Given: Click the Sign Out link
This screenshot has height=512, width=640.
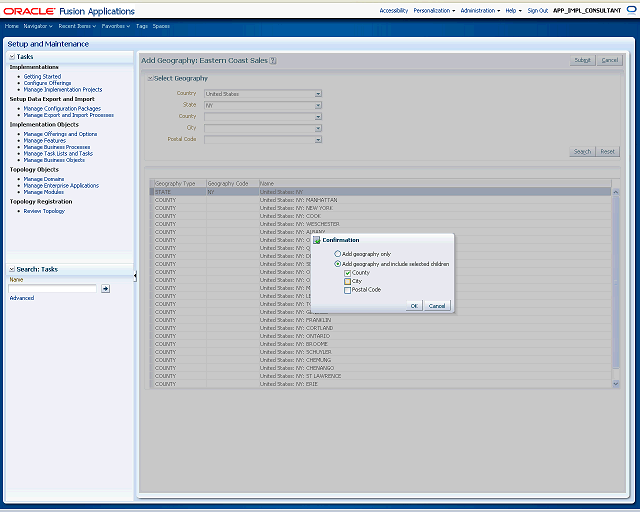Looking at the screenshot, I should (x=538, y=11).
